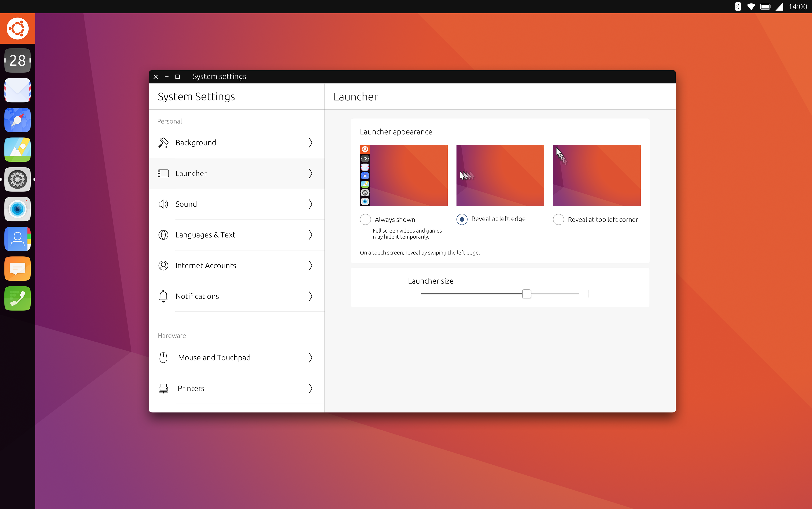Click the Printers printer icon
Viewport: 812px width, 509px height.
coord(163,389)
